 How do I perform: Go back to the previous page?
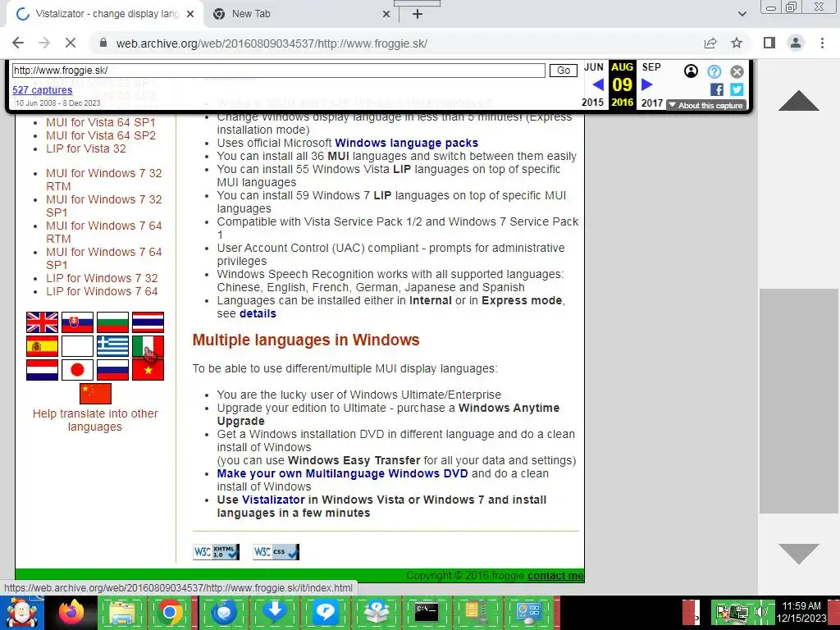tap(18, 43)
